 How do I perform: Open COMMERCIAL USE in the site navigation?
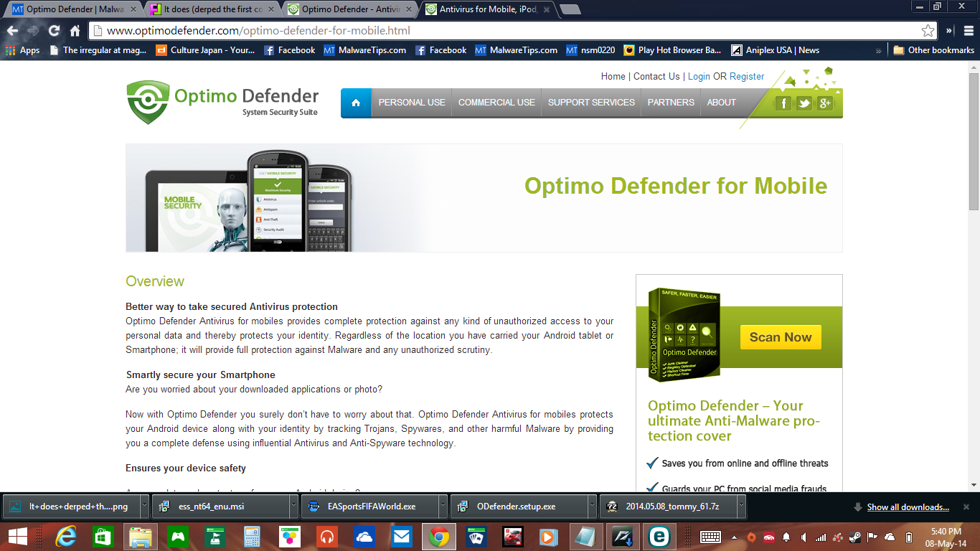pos(496,103)
